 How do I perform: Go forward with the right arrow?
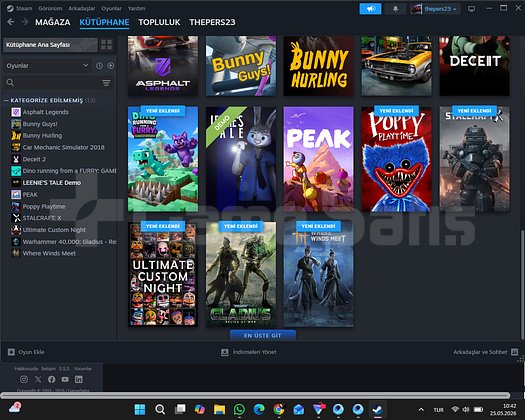[x=25, y=22]
